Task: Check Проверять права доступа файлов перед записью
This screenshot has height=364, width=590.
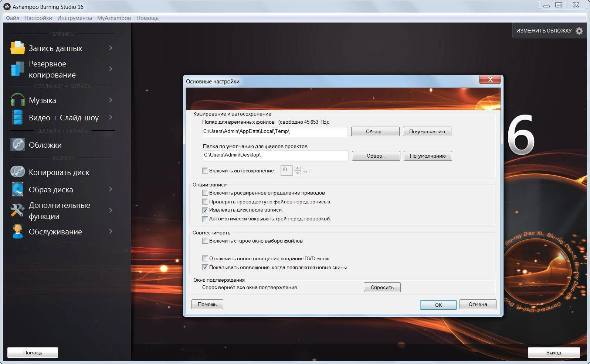Action: [205, 202]
